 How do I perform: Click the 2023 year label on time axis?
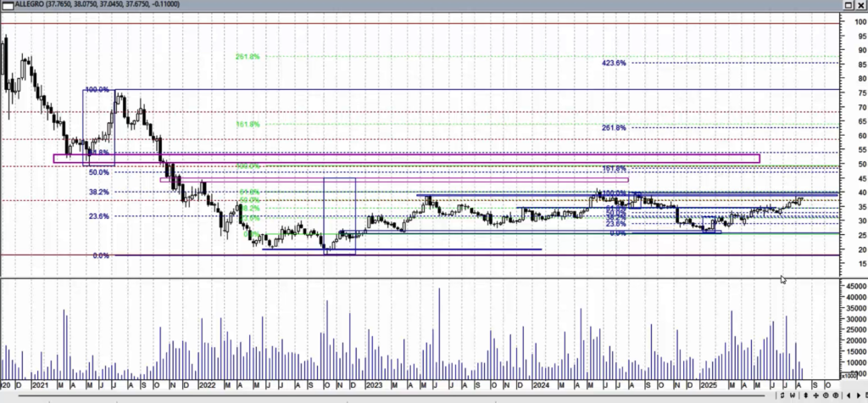tap(373, 385)
